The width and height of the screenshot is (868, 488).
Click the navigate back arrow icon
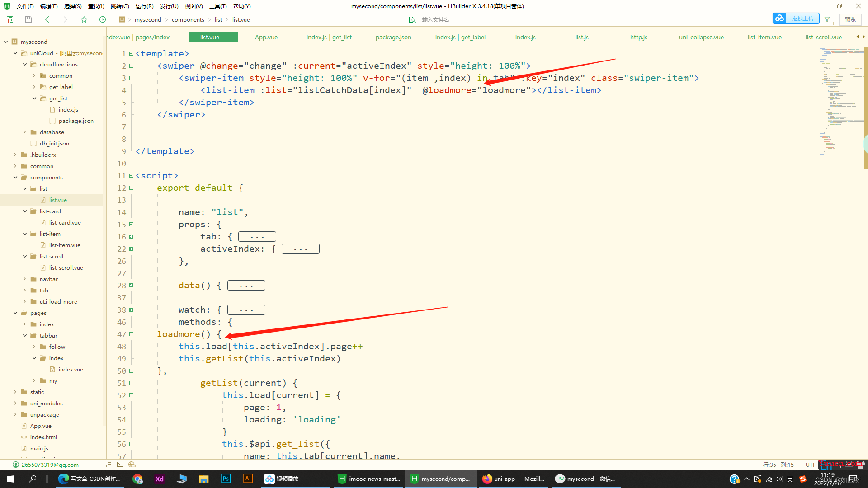47,19
